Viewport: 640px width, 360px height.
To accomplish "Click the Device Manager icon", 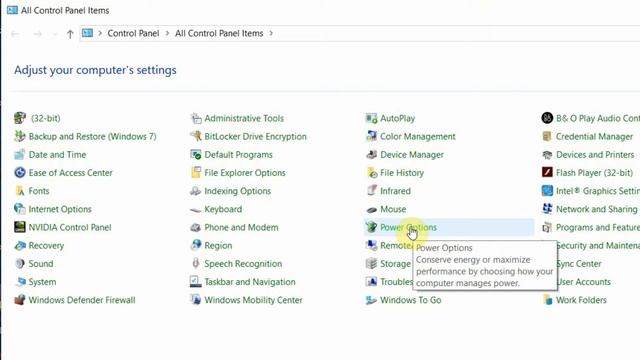I will [x=371, y=155].
